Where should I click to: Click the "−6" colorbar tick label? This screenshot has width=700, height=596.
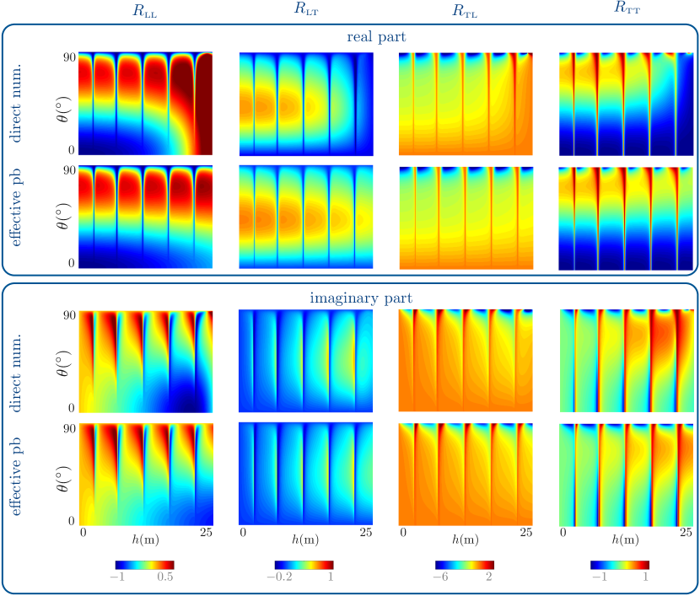coord(440,577)
